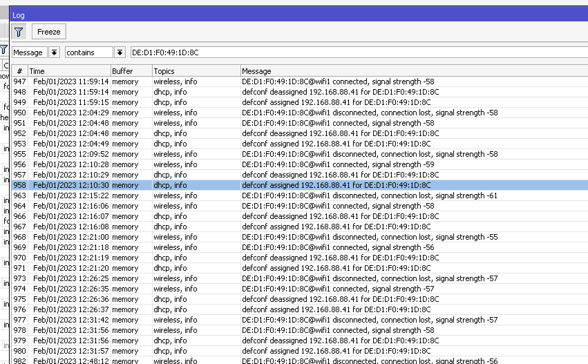Viewport: 588px width, 364px height.
Task: Click the # column header
Action: click(x=20, y=71)
